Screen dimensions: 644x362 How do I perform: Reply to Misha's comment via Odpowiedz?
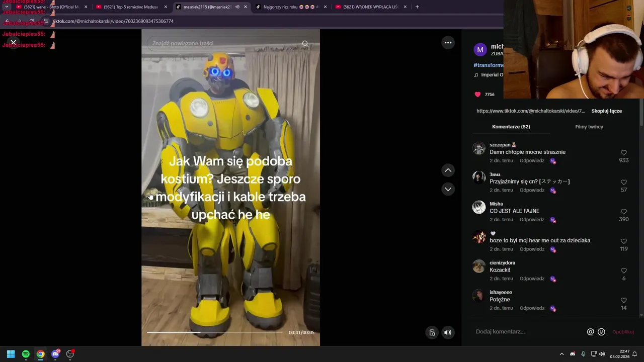(532, 220)
